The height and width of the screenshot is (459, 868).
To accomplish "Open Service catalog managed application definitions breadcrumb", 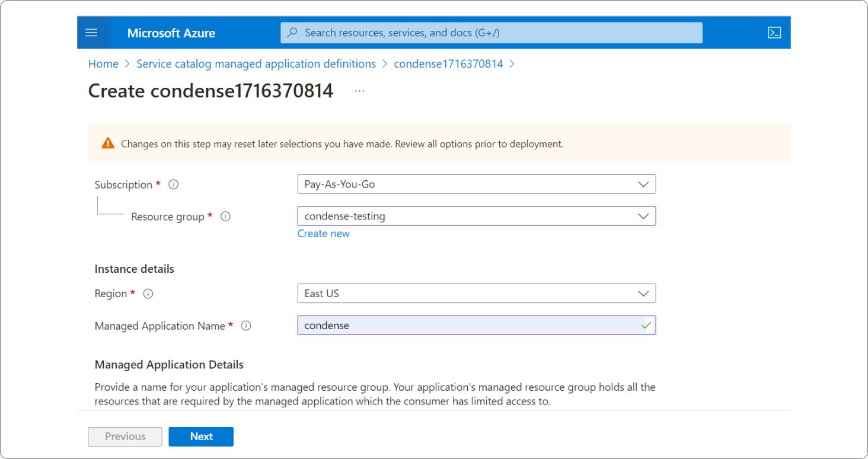I will pos(256,63).
